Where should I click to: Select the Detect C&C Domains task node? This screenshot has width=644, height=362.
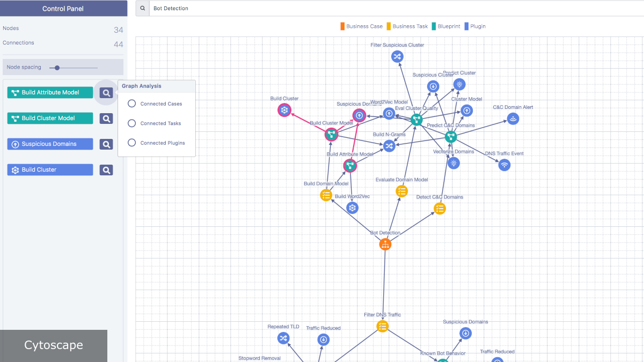click(x=440, y=209)
